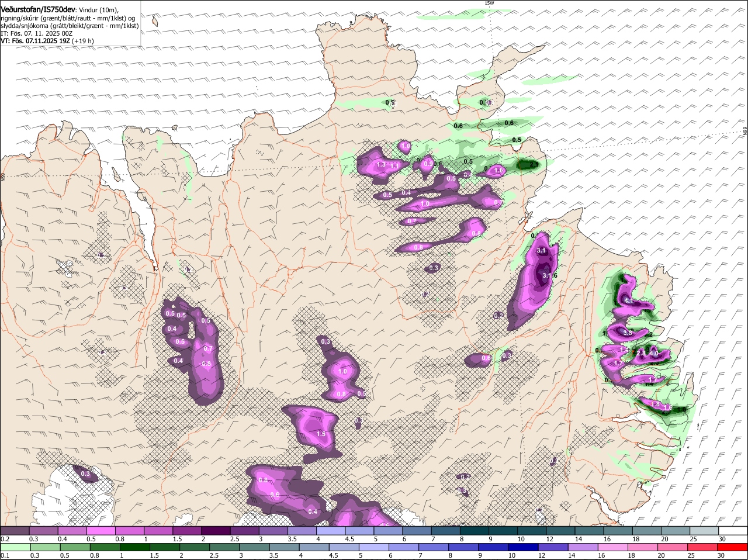Click the '1.8' value on the southeastern coast

tap(656, 405)
